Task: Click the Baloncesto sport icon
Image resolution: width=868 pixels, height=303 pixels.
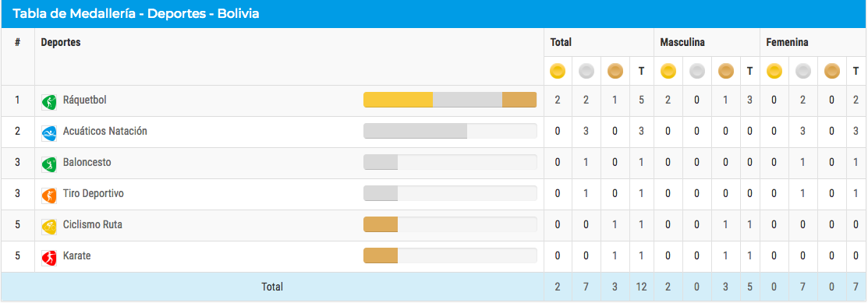Action: tap(49, 164)
